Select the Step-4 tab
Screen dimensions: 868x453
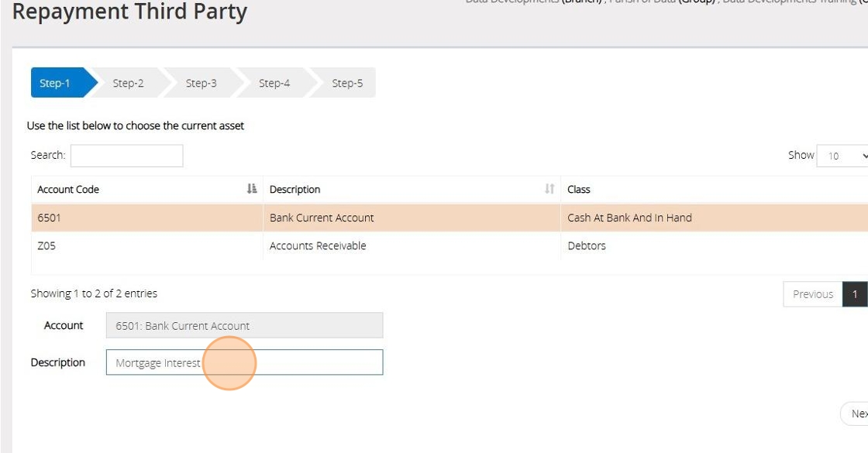pos(274,83)
